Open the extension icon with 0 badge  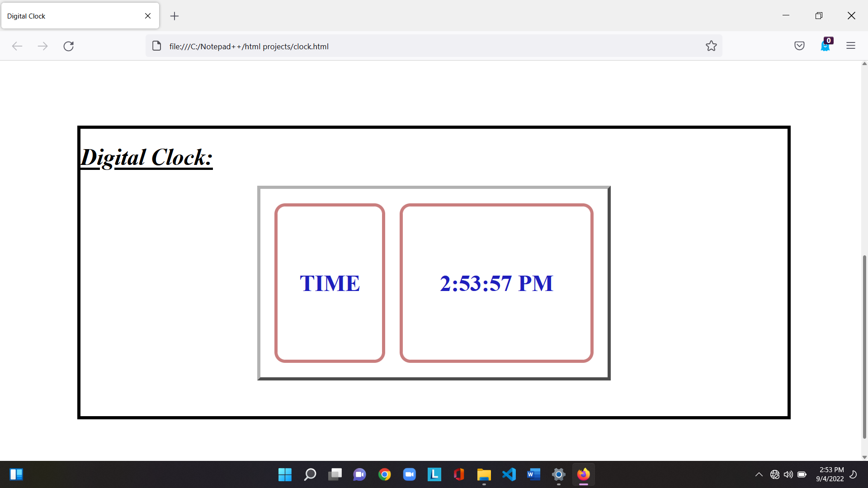pyautogui.click(x=826, y=45)
